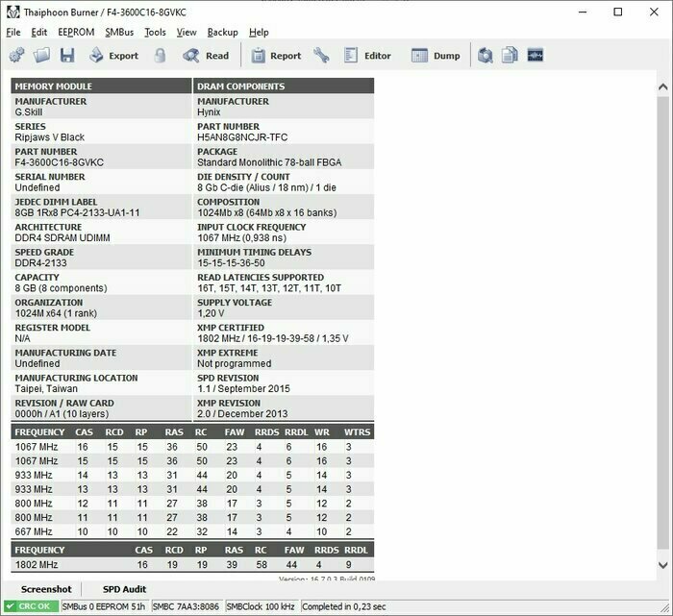Image resolution: width=673 pixels, height=616 pixels.
Task: Click the vertical scrollbar thumb
Action: pos(662,323)
